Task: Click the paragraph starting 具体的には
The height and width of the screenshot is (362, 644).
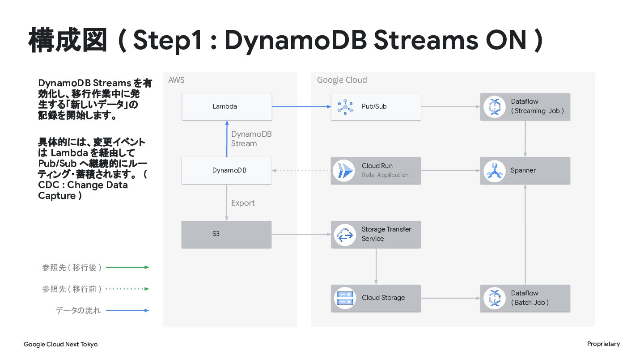Action: coord(93,169)
